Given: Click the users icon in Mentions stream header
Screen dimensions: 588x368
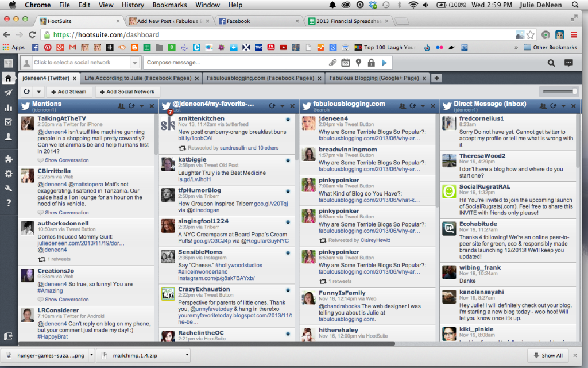Looking at the screenshot, I should tap(121, 106).
